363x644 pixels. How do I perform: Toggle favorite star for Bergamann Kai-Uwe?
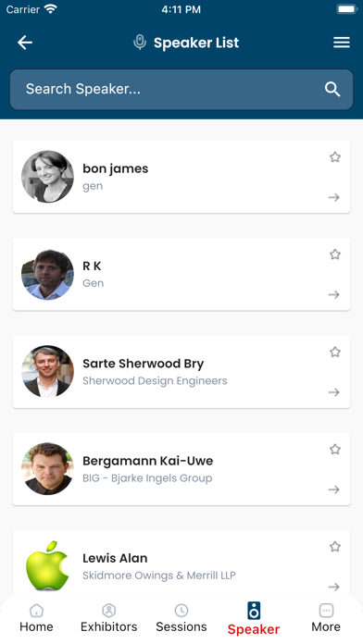(x=335, y=449)
